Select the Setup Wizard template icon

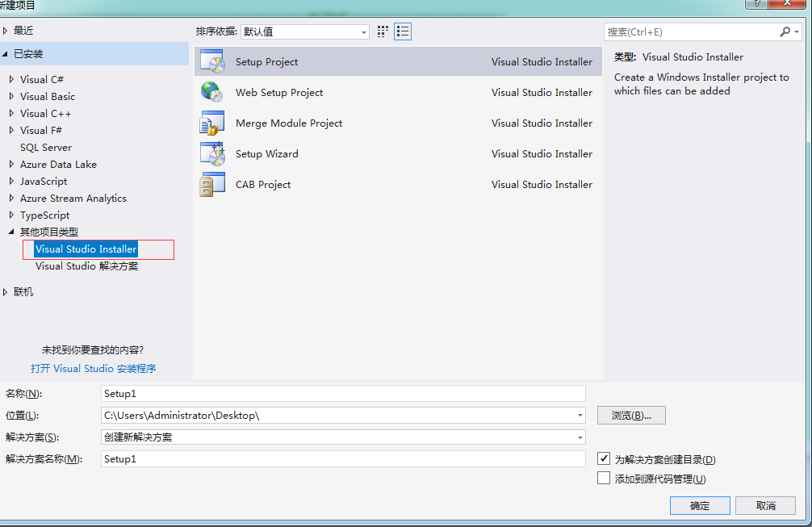(213, 153)
